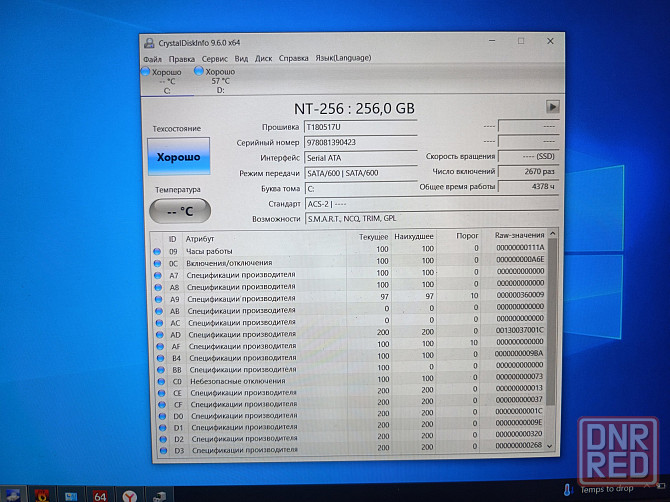The height and width of the screenshot is (502, 670).
Task: Click the next disk arrow button
Action: tap(552, 106)
